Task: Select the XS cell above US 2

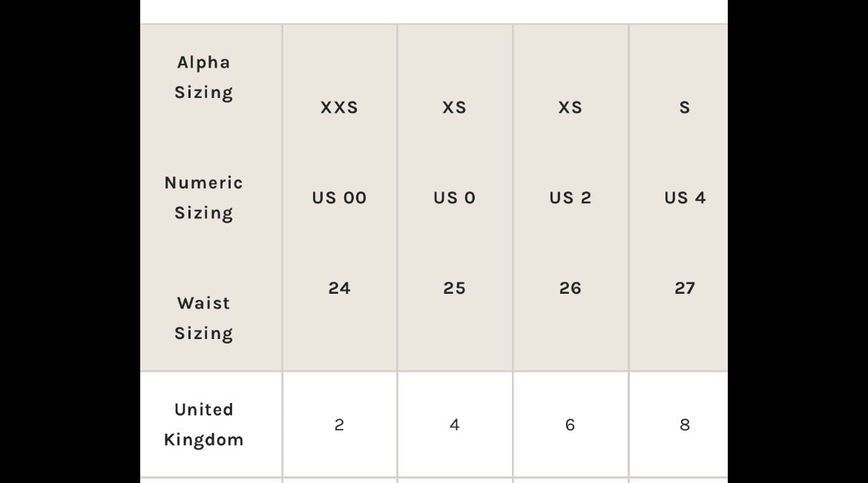Action: pos(570,108)
